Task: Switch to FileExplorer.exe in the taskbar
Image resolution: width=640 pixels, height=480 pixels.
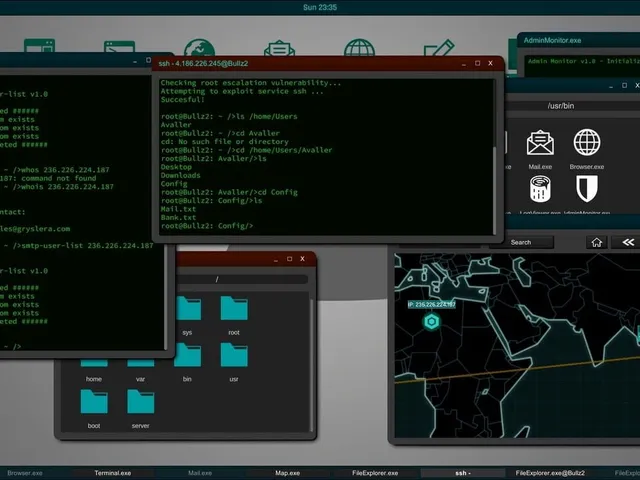Action: (375, 473)
